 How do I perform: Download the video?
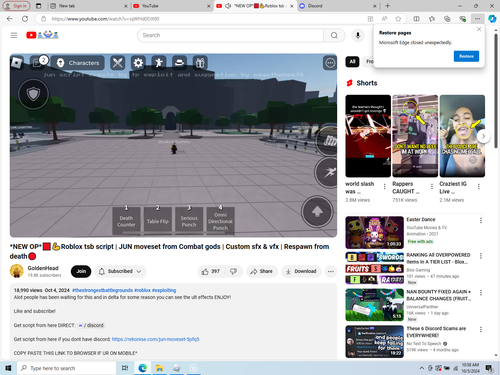click(301, 271)
